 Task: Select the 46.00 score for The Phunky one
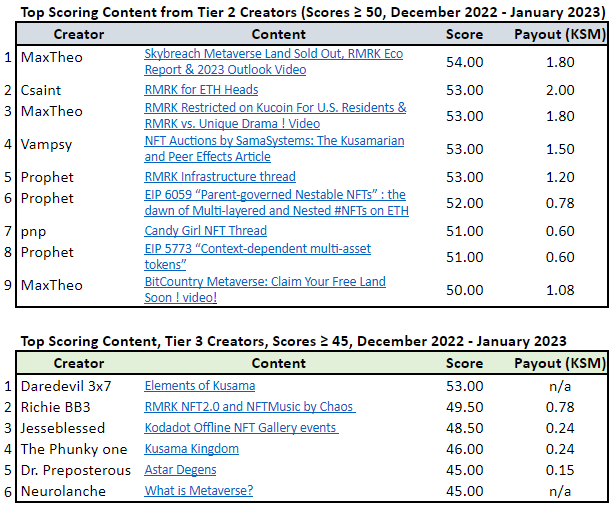[465, 449]
